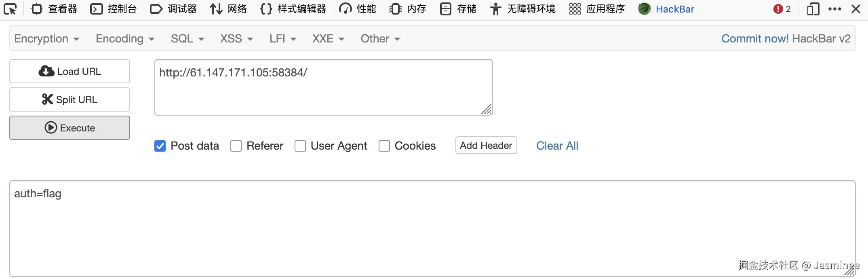Open the Network (网络) panel
Image resolution: width=868 pixels, height=279 pixels.
tap(228, 9)
